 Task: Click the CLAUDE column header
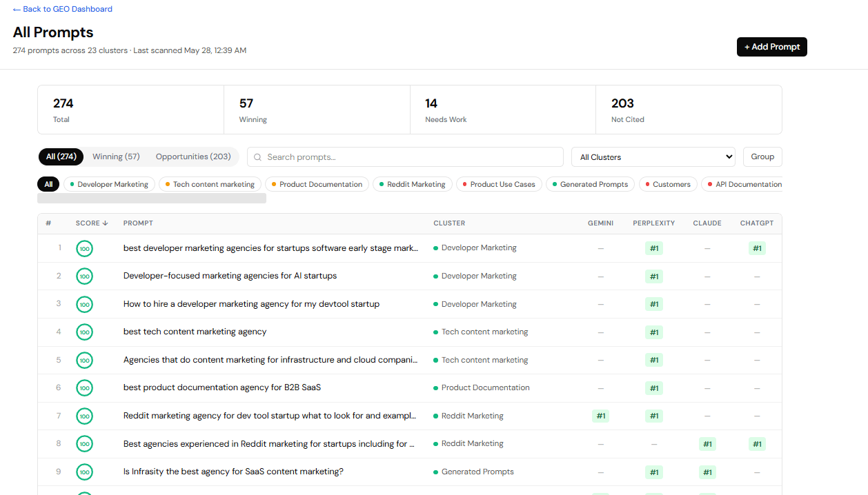point(707,223)
